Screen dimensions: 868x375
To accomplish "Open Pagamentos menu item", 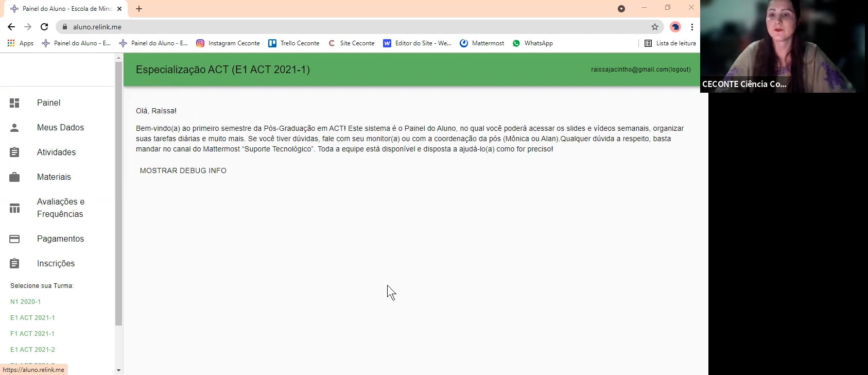I will 57,239.
